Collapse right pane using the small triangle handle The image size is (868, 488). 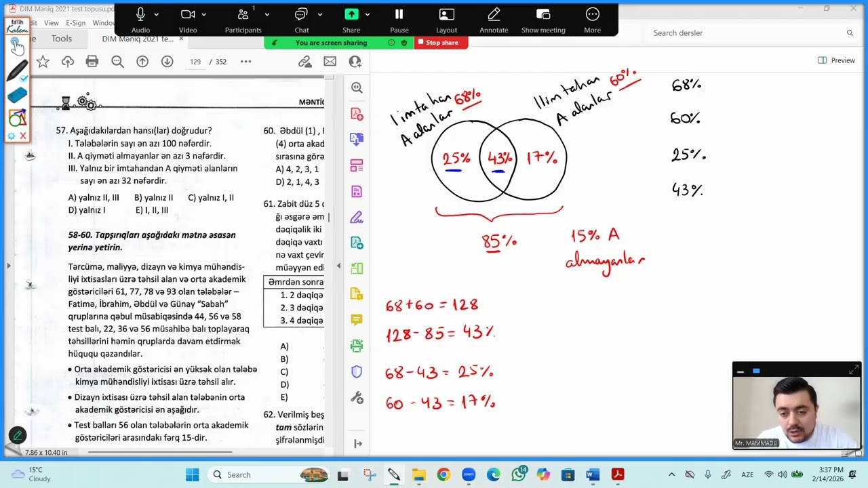(339, 266)
